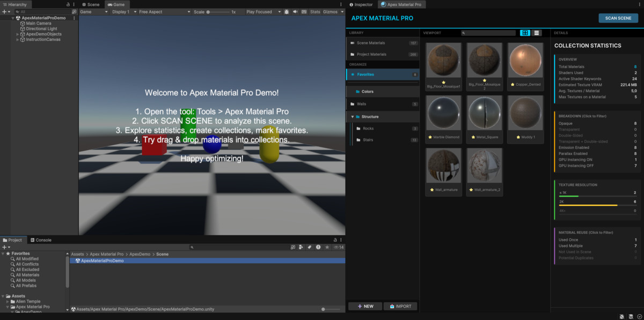The width and height of the screenshot is (644, 320).
Task: Open Scene Materials in the library
Action: 383,43
